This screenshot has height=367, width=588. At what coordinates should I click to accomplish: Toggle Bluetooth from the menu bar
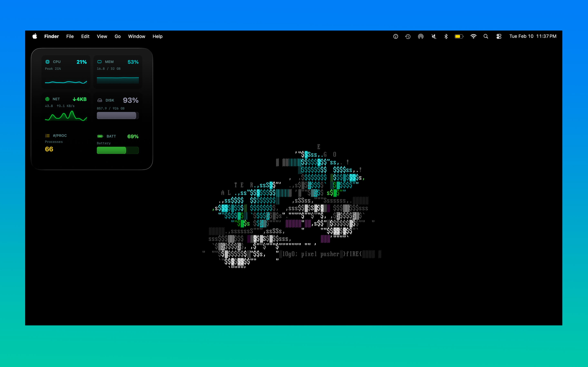[446, 36]
